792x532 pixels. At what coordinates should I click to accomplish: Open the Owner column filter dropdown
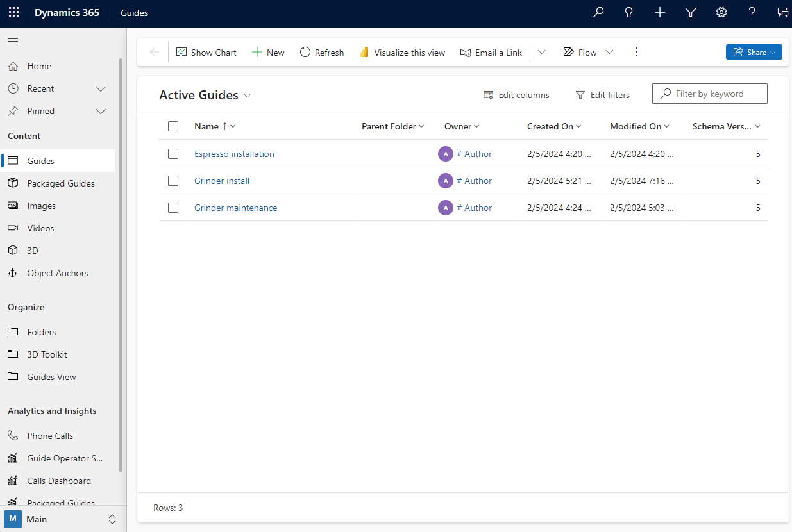478,126
